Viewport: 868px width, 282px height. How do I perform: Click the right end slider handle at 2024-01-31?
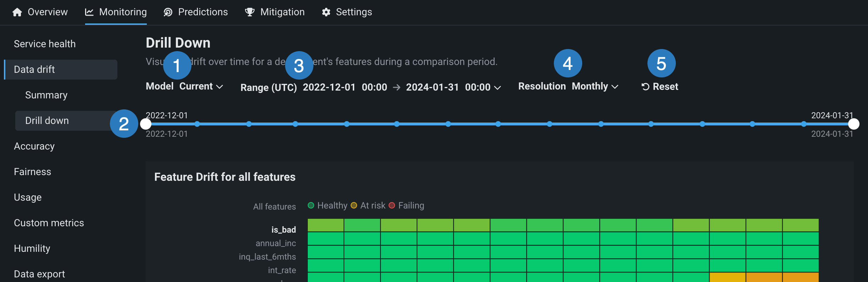coord(853,124)
